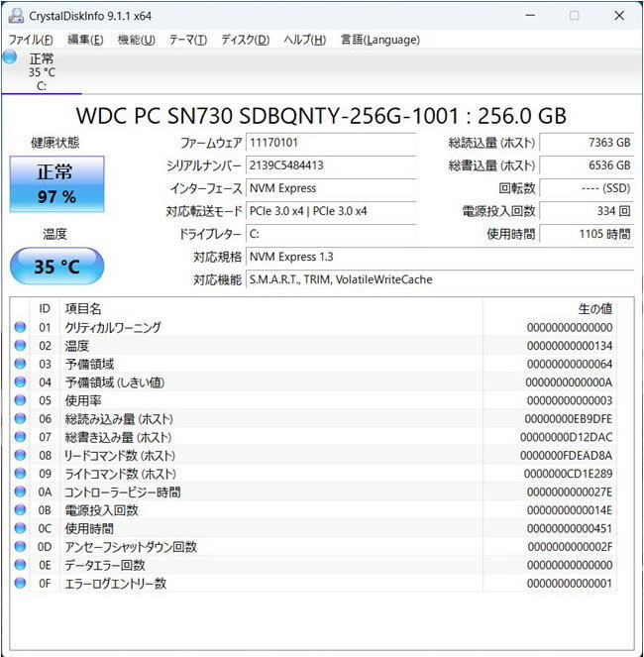644x657 pixels.
Task: Click status circle for 03 予備領域 row
Action: click(x=20, y=364)
